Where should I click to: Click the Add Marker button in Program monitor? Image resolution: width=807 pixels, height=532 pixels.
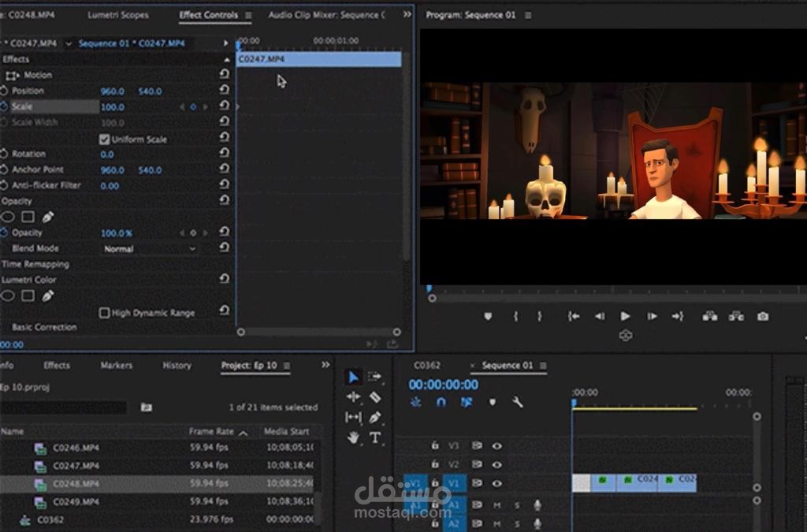tap(488, 316)
